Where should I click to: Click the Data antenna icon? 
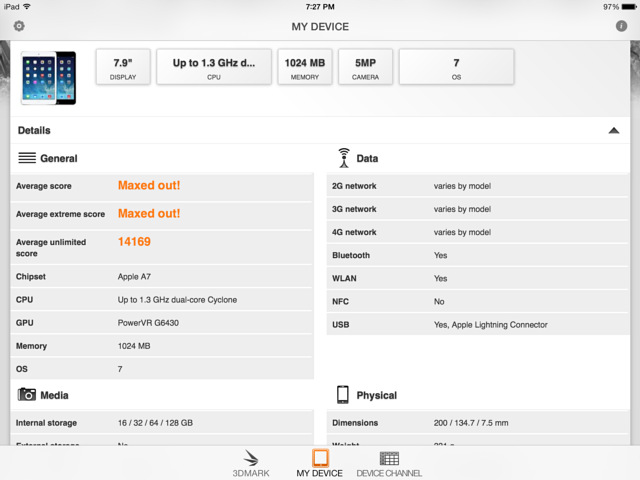tap(344, 158)
